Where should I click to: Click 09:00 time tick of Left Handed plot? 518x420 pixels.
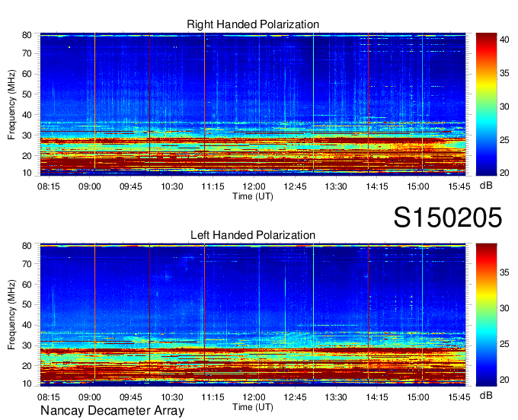90,397
